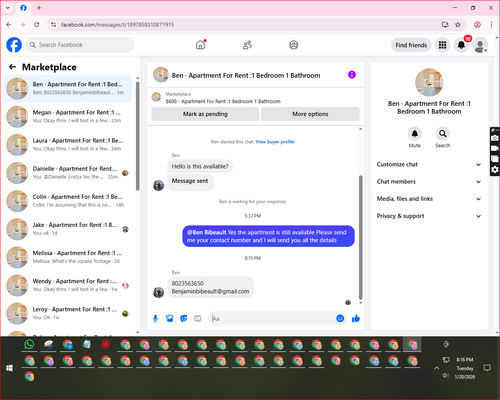Show hidden tray icons chevron
500x400 pixels.
(436, 368)
